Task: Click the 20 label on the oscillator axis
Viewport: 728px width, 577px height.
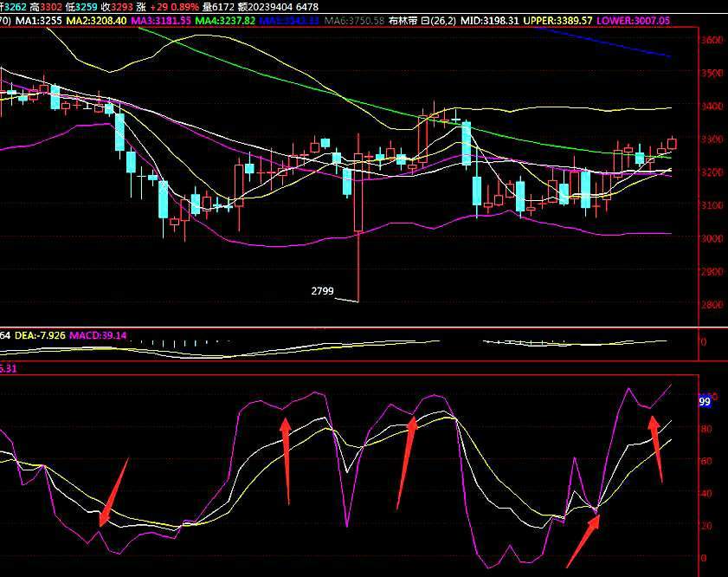Action: [x=706, y=526]
